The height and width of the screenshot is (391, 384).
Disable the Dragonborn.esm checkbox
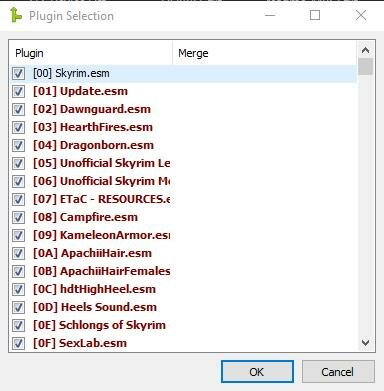tap(18, 145)
